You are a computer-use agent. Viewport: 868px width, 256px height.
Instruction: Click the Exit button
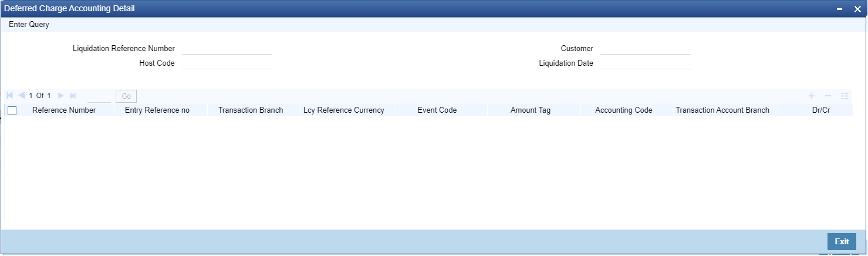point(842,241)
